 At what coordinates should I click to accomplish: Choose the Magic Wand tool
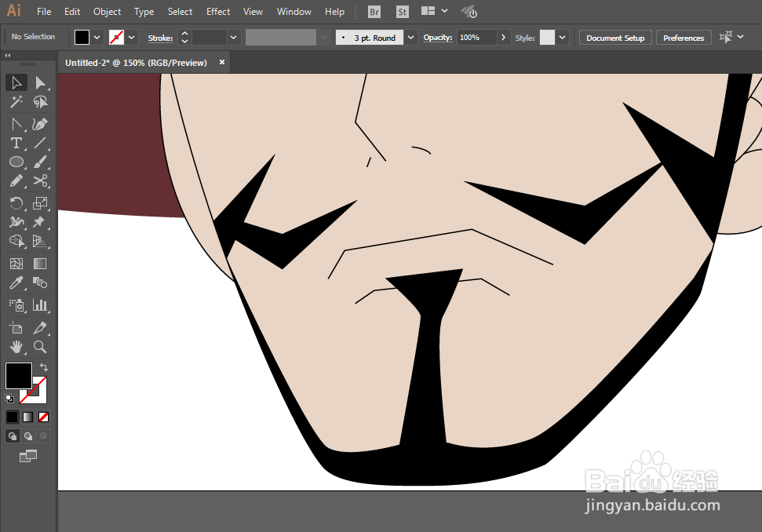coord(16,101)
